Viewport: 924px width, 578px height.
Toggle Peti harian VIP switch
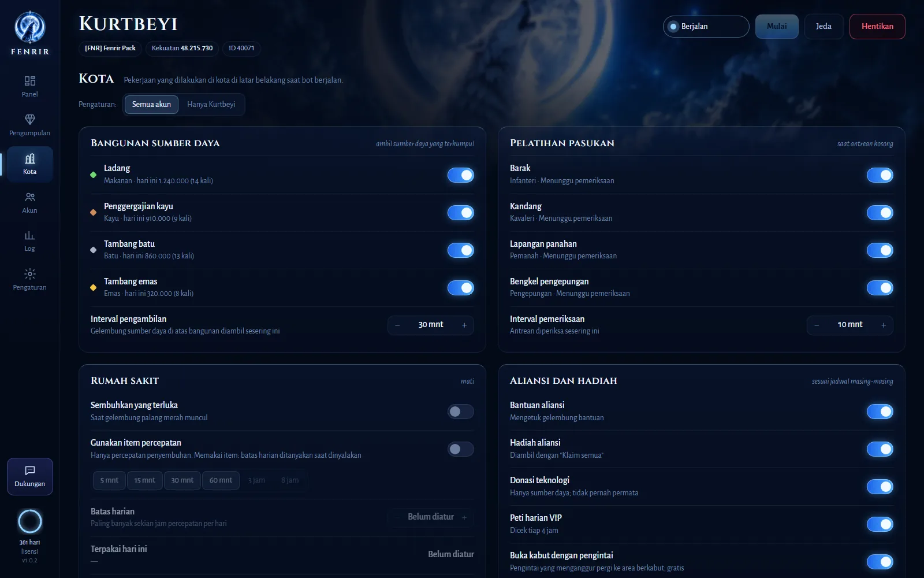[880, 524]
